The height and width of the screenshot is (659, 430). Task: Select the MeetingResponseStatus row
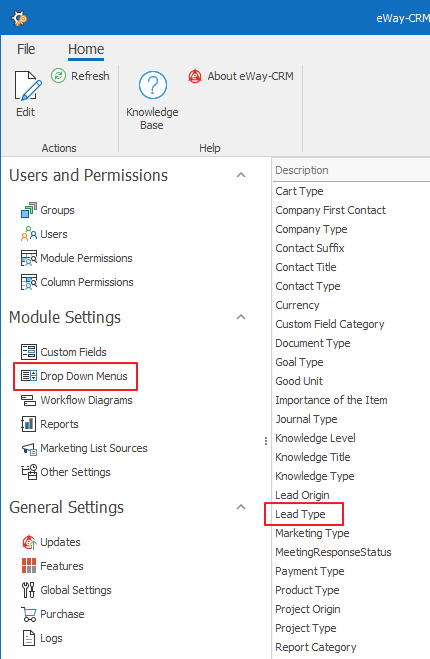[x=351, y=552]
